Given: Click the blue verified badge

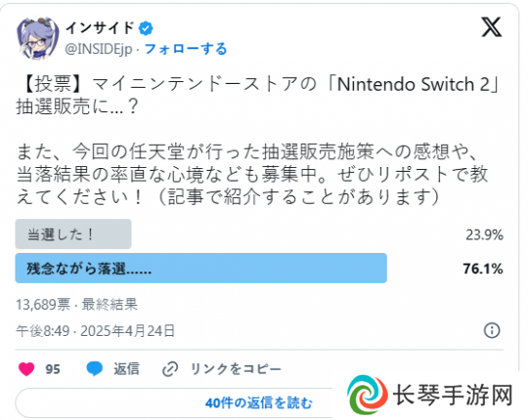Looking at the screenshot, I should pos(146,28).
